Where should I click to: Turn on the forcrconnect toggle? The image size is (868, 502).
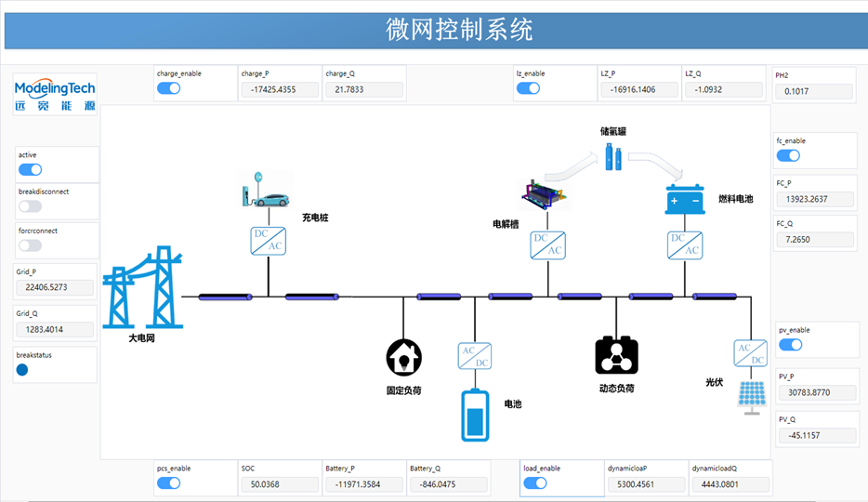point(31,245)
